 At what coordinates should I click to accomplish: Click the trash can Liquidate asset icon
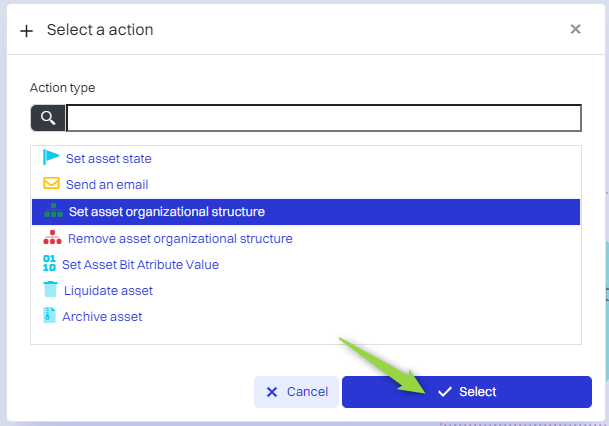(50, 291)
